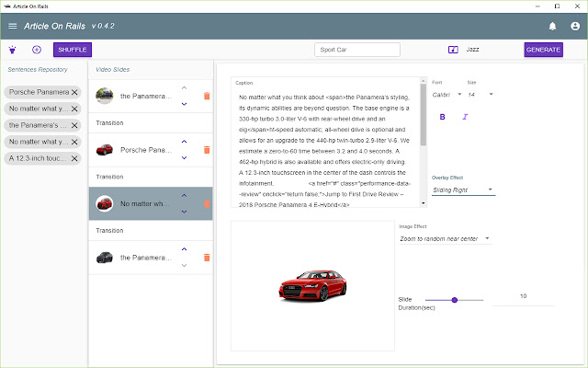Click the SHUFFLE button
Screen dimensions: 588x368
point(73,50)
